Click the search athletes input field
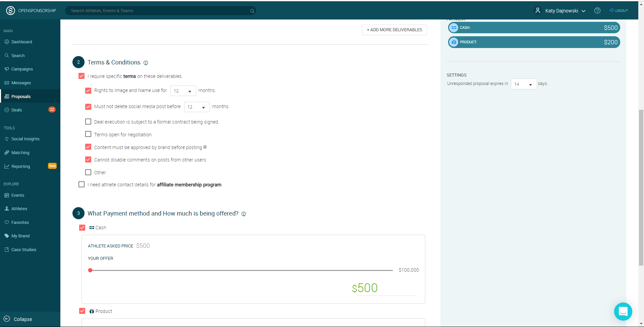This screenshot has width=644, height=327. tap(160, 11)
